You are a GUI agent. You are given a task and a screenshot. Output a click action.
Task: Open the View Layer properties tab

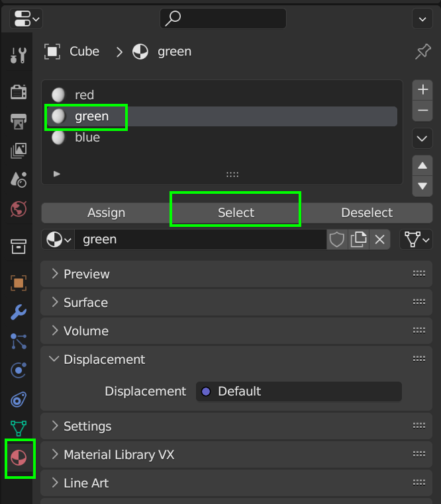[x=18, y=151]
